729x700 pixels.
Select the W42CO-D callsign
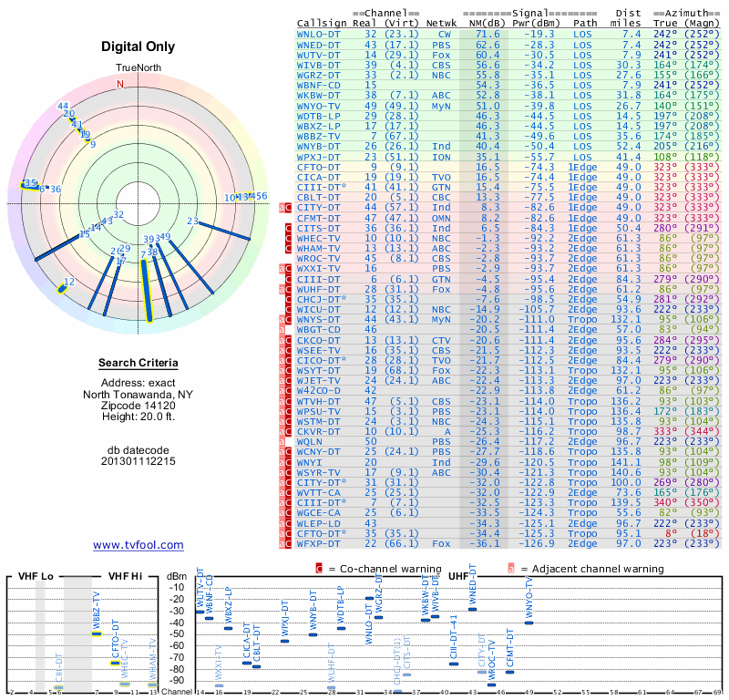(x=318, y=391)
